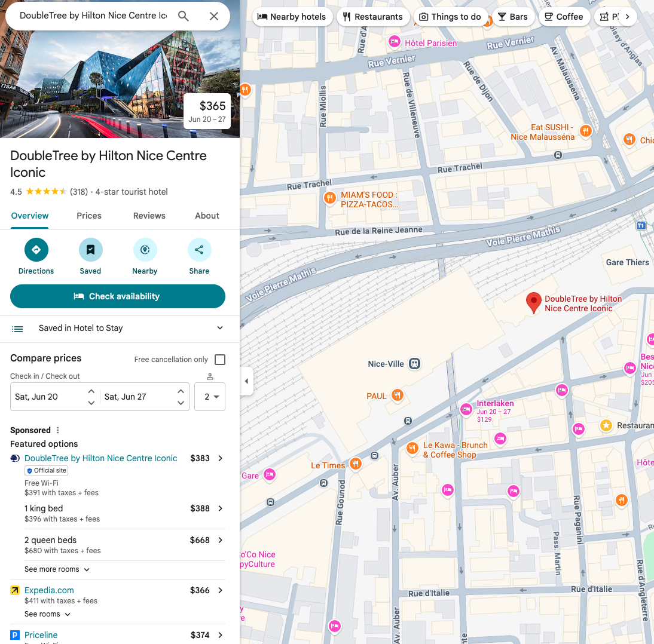
Task: Click the Share icon
Action: coord(199,250)
